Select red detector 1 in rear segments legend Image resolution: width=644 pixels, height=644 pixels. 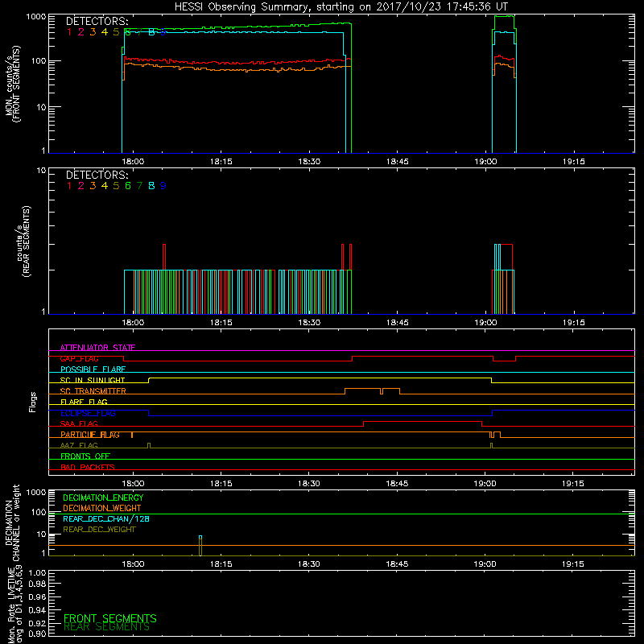pyautogui.click(x=69, y=186)
